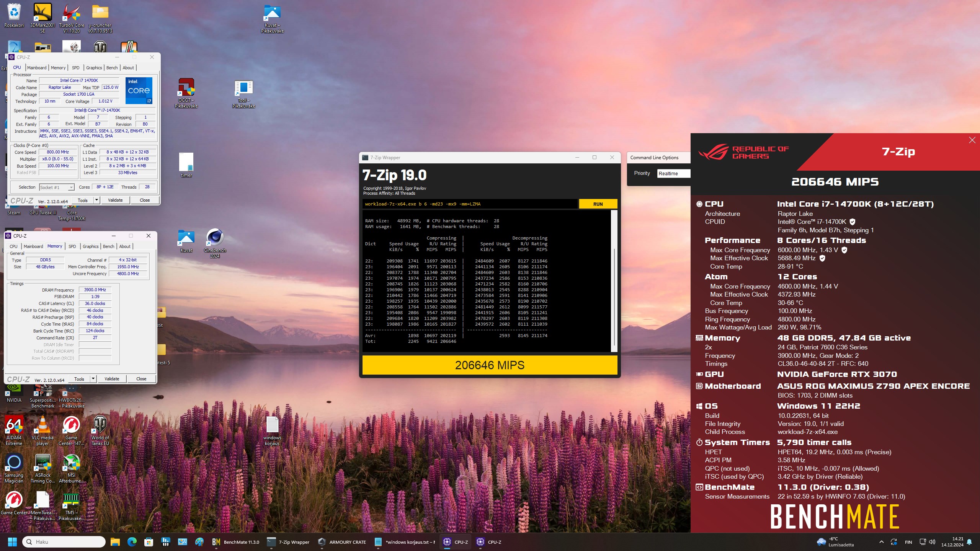
Task: Open the Roskakori recycle bin icon
Action: pos(14,16)
